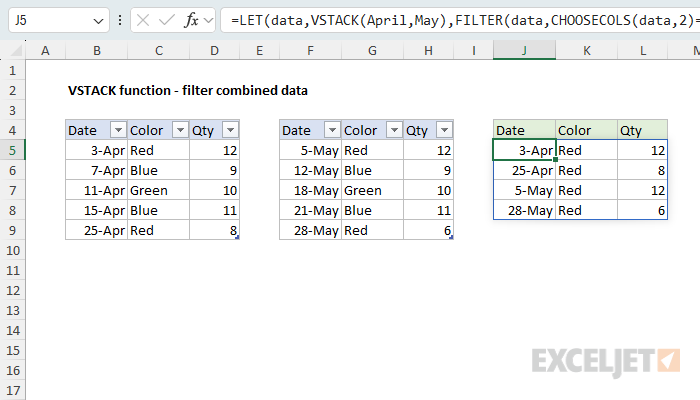Viewport: 700px width, 400px height.
Task: Click the '11-Apr' date cell
Action: [x=96, y=191]
